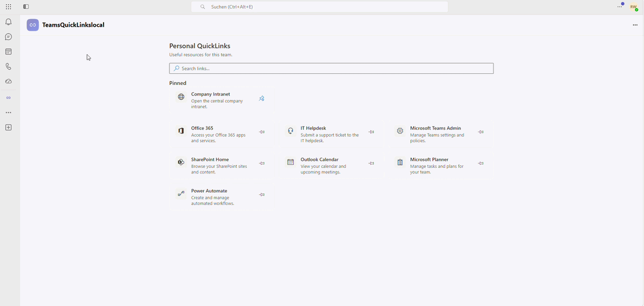Open Calls phone icon
Screen dimensions: 644x306
(9, 66)
